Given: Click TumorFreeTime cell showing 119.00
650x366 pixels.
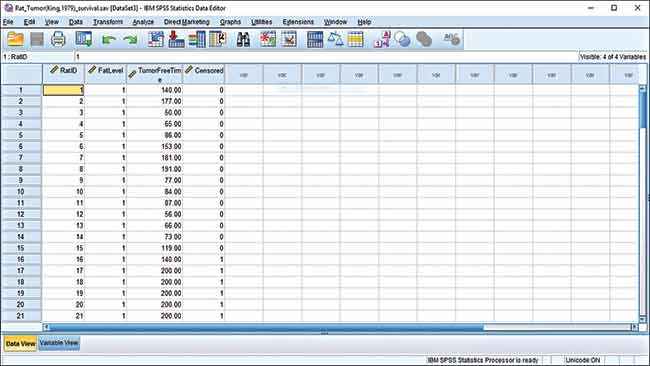Looking at the screenshot, I should coord(154,248).
